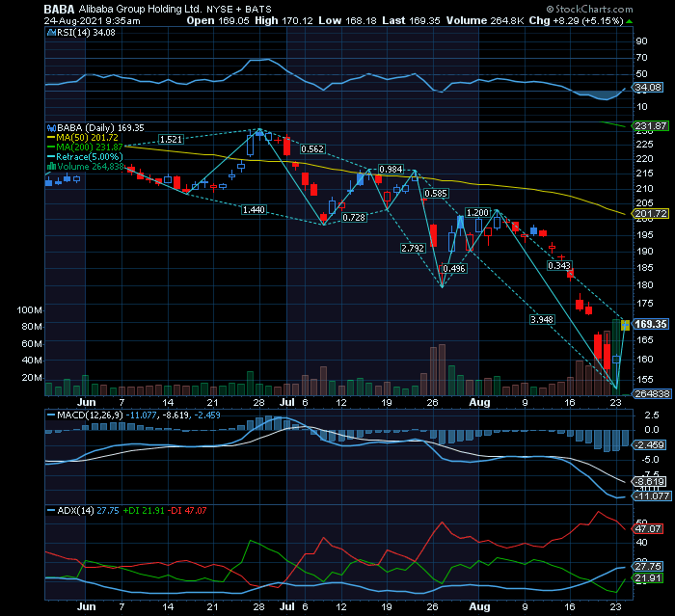The width and height of the screenshot is (675, 616).
Task: Click the 27.75 blue tag in ADX panel
Action: coord(648,567)
